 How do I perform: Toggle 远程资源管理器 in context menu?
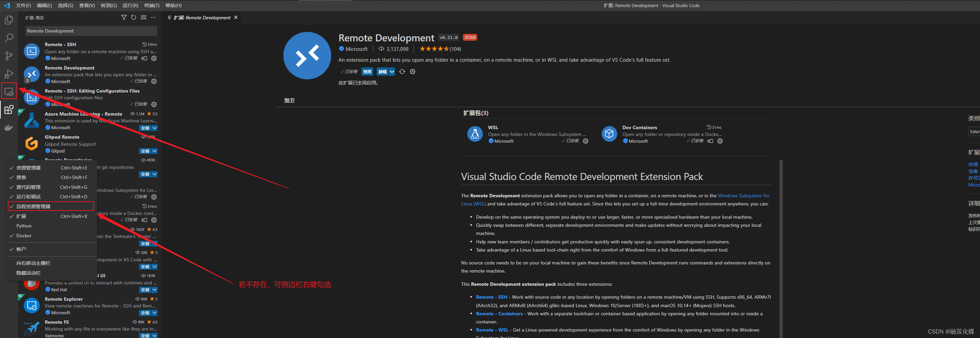point(51,206)
